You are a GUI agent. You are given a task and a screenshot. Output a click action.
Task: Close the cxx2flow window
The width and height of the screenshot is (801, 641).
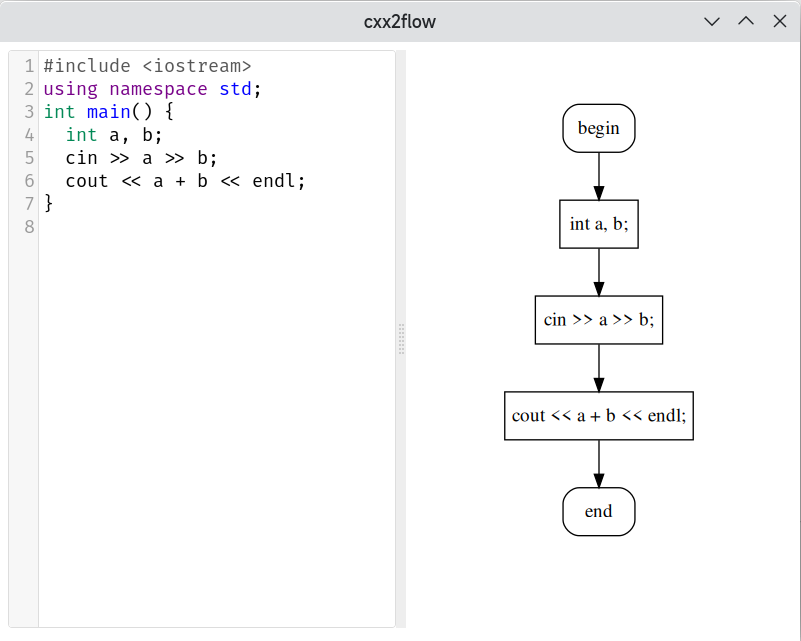point(780,21)
